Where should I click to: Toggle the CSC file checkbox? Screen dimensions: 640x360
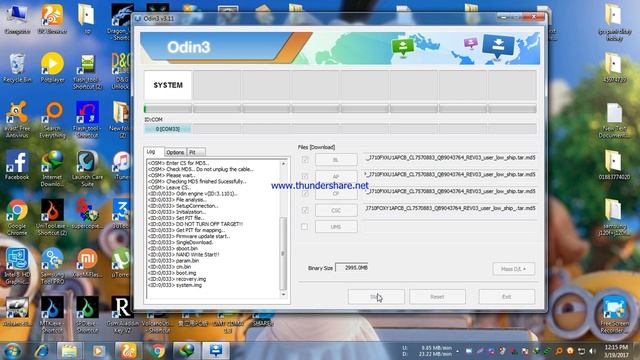[x=305, y=210]
